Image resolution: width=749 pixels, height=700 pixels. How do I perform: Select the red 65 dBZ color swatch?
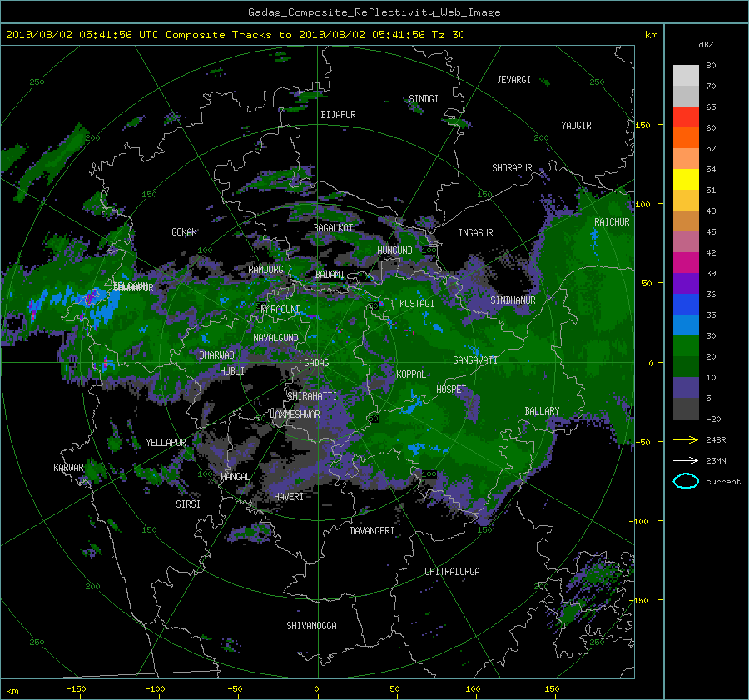(x=686, y=117)
